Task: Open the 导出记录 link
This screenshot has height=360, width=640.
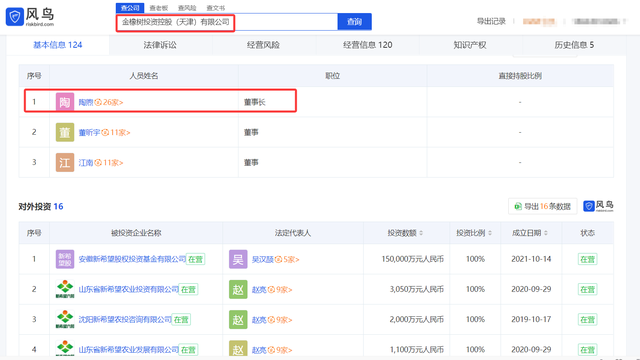Action: 491,21
